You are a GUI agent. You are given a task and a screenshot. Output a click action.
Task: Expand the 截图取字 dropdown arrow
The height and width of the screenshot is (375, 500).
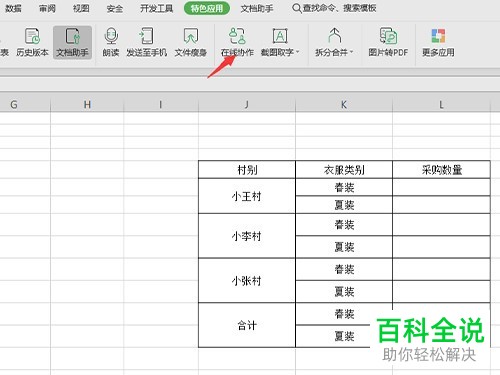(297, 52)
